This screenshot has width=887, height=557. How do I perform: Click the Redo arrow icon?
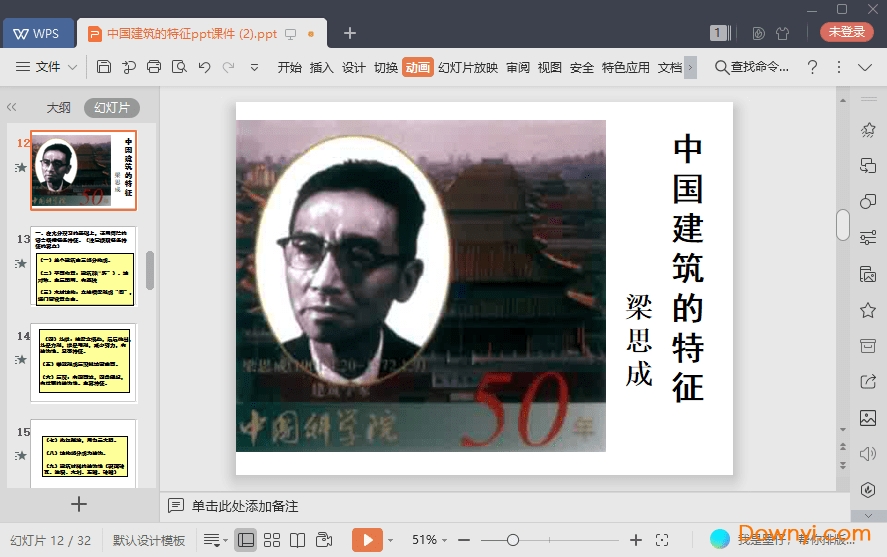(229, 67)
